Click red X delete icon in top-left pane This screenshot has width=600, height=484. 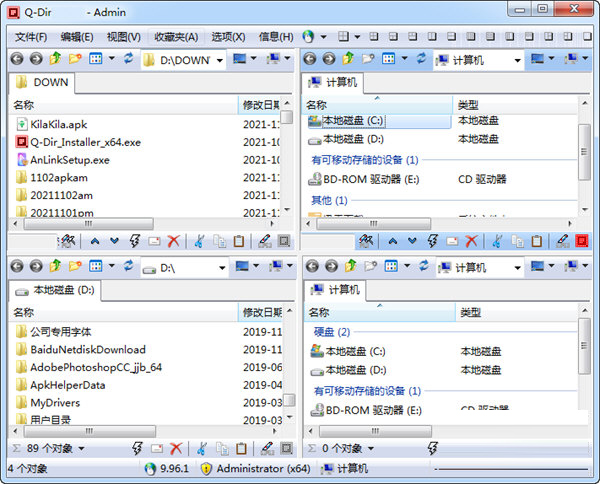(x=173, y=241)
